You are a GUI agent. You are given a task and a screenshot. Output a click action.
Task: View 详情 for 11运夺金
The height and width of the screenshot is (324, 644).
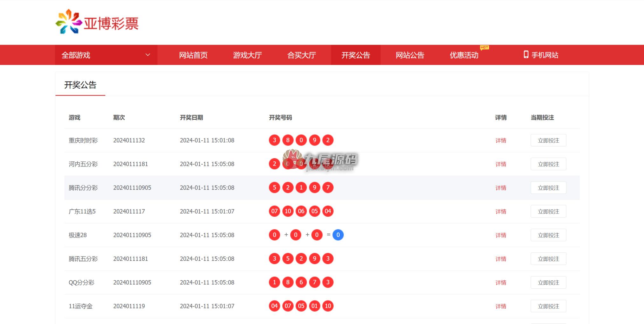[501, 306]
